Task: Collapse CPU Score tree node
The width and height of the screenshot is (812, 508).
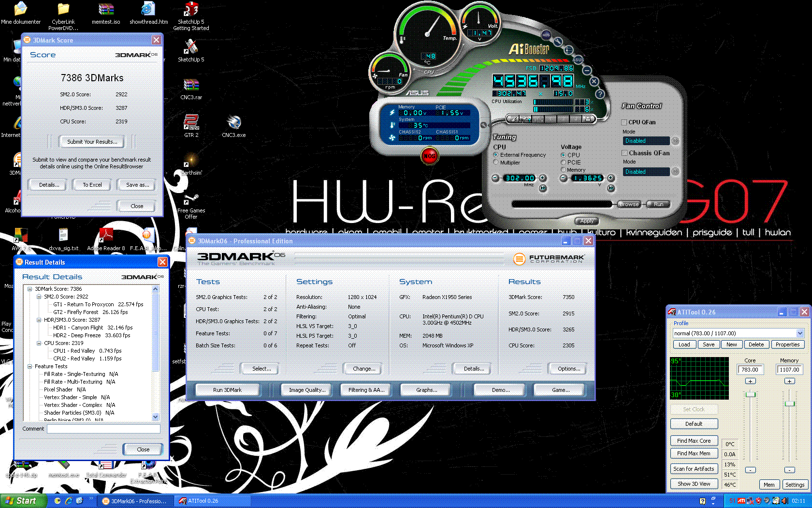Action: coord(39,343)
